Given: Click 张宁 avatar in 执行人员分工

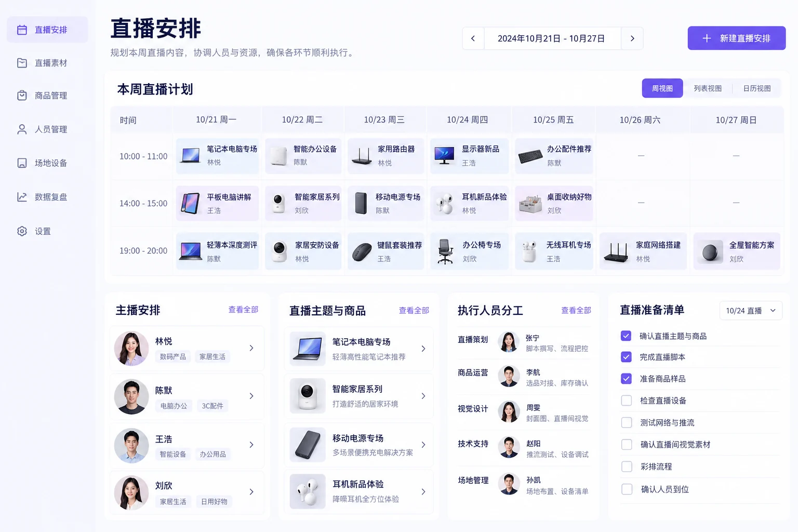Looking at the screenshot, I should point(509,342).
